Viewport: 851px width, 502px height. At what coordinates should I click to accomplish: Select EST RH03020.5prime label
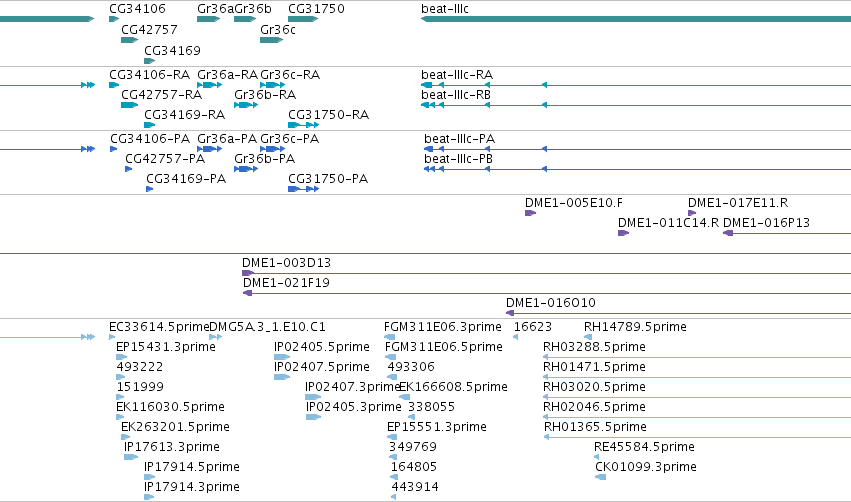click(x=595, y=387)
